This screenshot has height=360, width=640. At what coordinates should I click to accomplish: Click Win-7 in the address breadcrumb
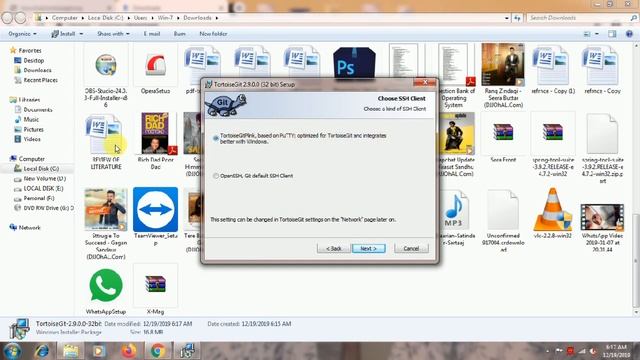(165, 18)
